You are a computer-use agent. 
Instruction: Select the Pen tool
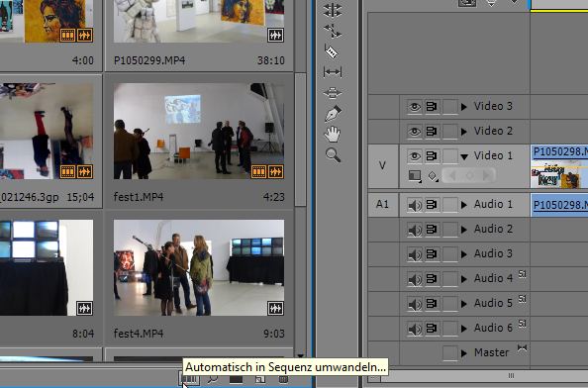(333, 113)
